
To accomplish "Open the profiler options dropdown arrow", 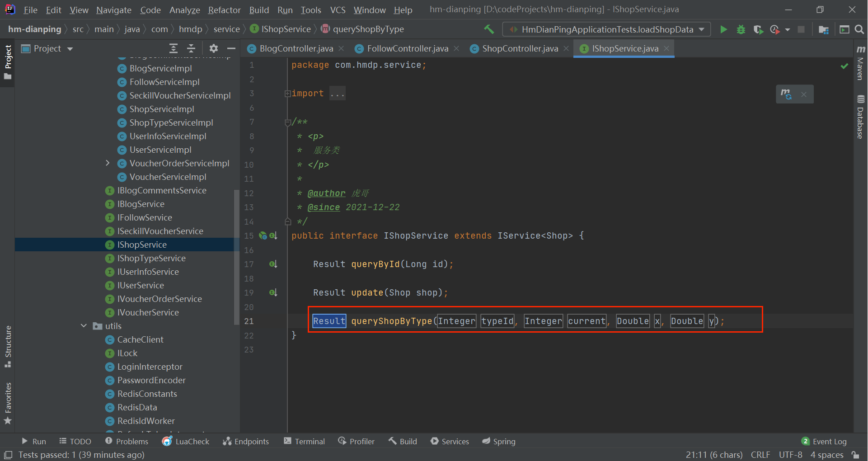I will 788,30.
